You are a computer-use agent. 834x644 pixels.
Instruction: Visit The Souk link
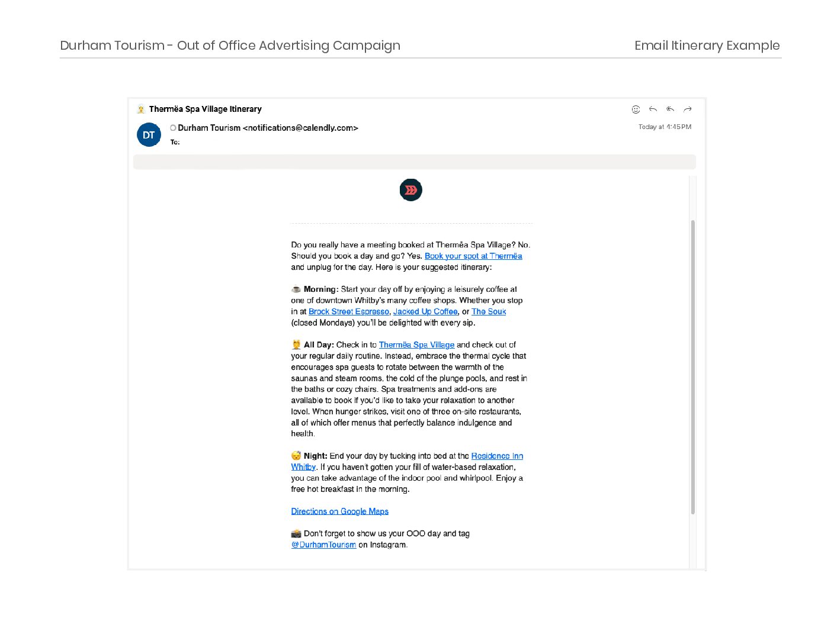pyautogui.click(x=489, y=312)
